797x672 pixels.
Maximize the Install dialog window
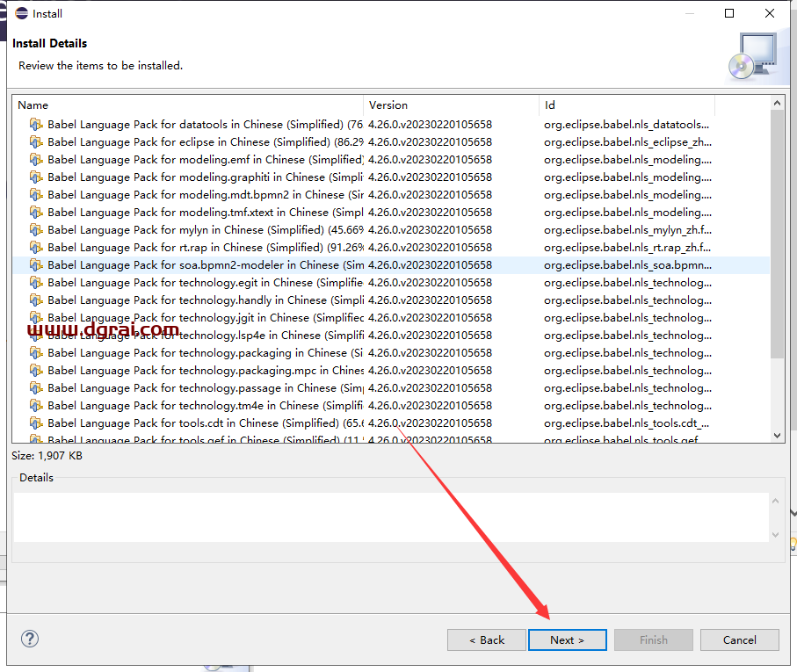728,13
